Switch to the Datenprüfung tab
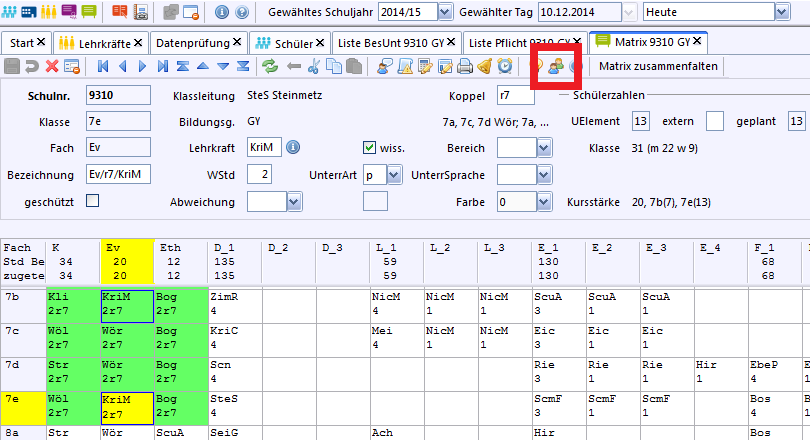This screenshot has width=810, height=440. point(193,43)
